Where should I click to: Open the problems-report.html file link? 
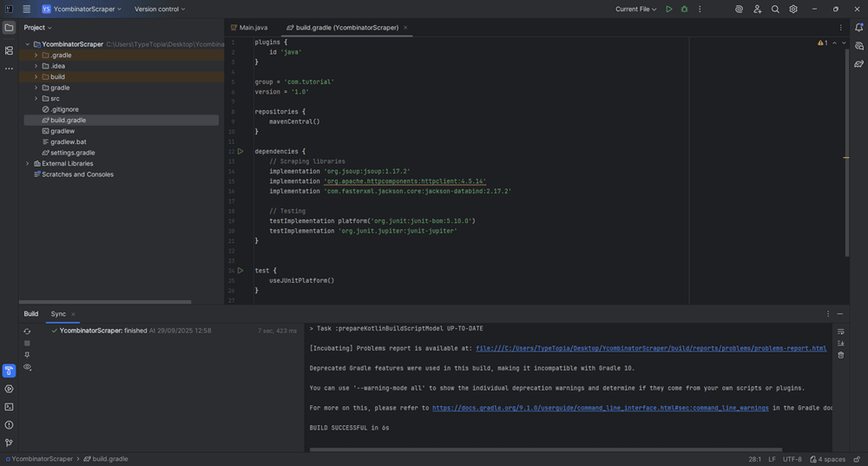(650, 349)
